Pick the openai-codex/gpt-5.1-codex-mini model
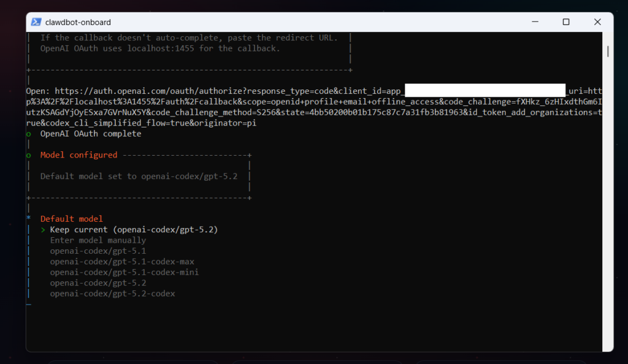Screen dimensions: 628x364 click(x=124, y=272)
